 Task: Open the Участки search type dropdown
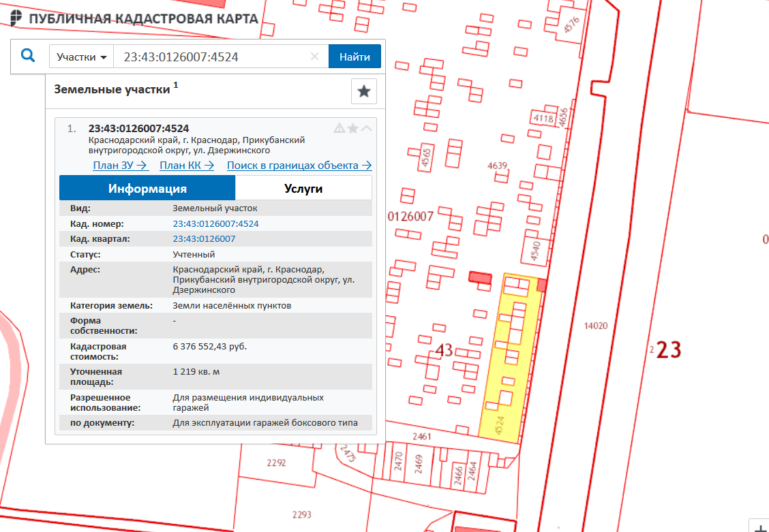click(x=81, y=57)
